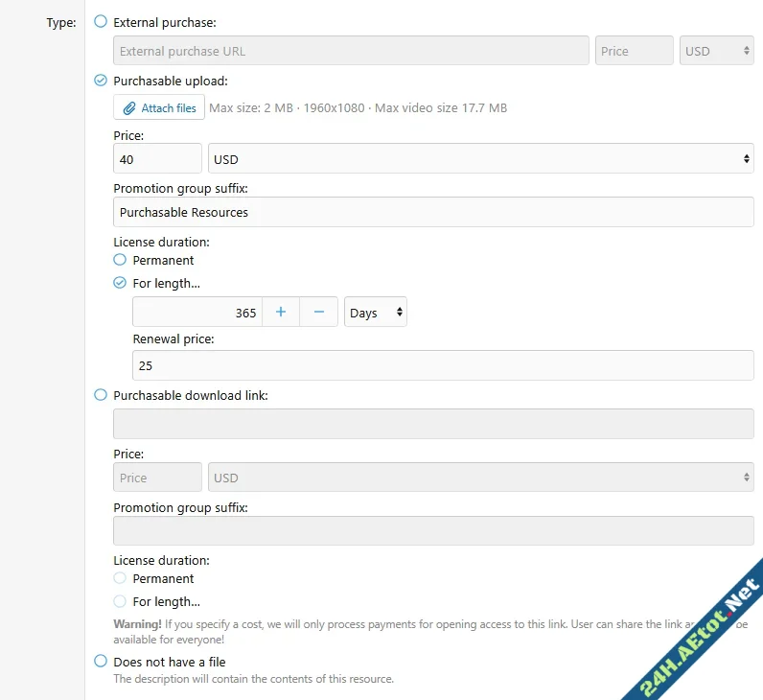Click the license length number field 365
Viewport: 763px width, 700px height.
click(x=197, y=313)
